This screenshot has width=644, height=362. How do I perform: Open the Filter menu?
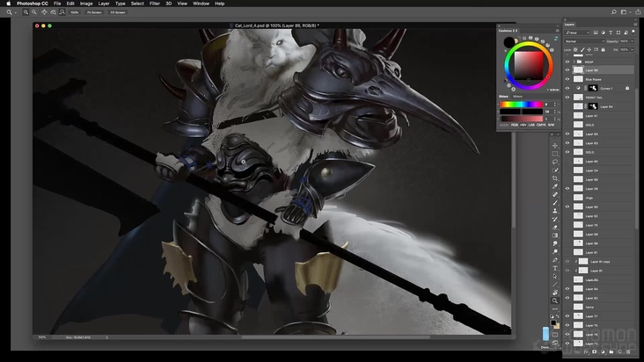(155, 4)
